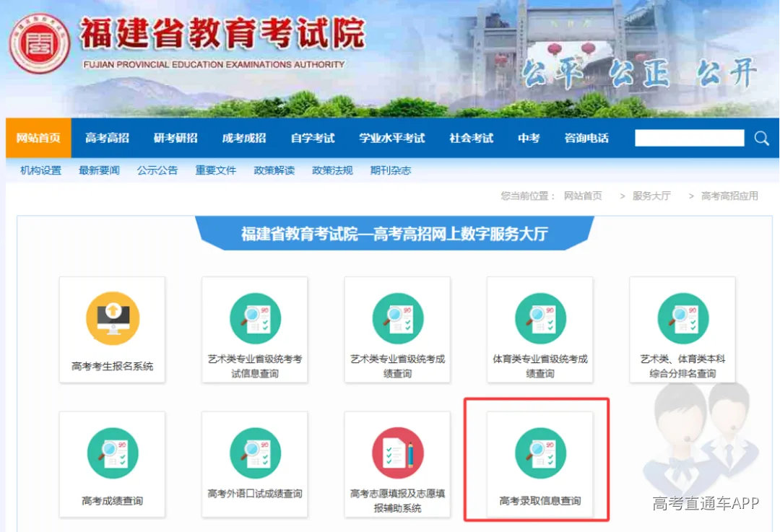
Task: Click the 艺术类专业省级统考成绩查询 label text
Action: pos(397,367)
